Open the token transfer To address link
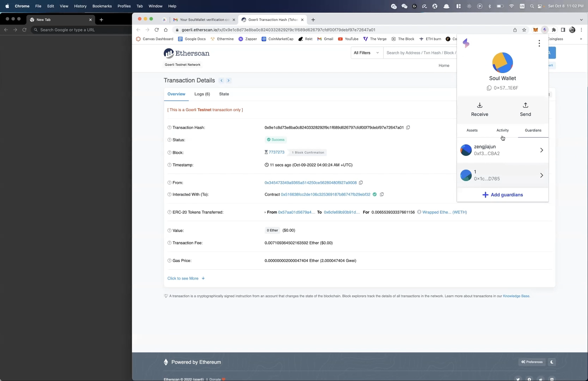 tap(342, 212)
